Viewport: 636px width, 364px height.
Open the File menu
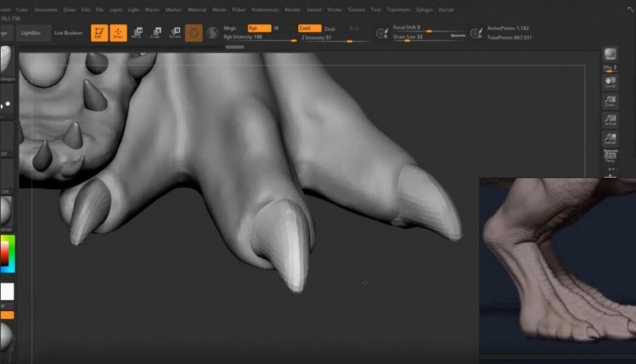[99, 9]
